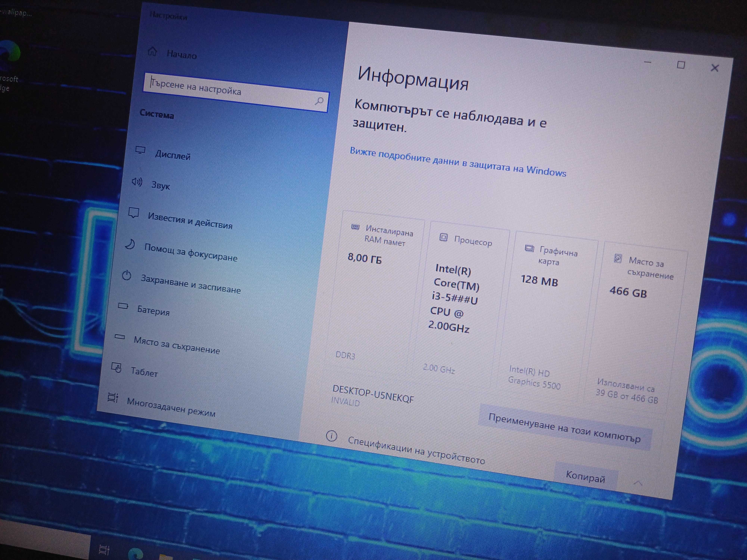Click the multitasking icon beside Многозадачен режим
Screen dimensions: 747x560
[x=113, y=398]
